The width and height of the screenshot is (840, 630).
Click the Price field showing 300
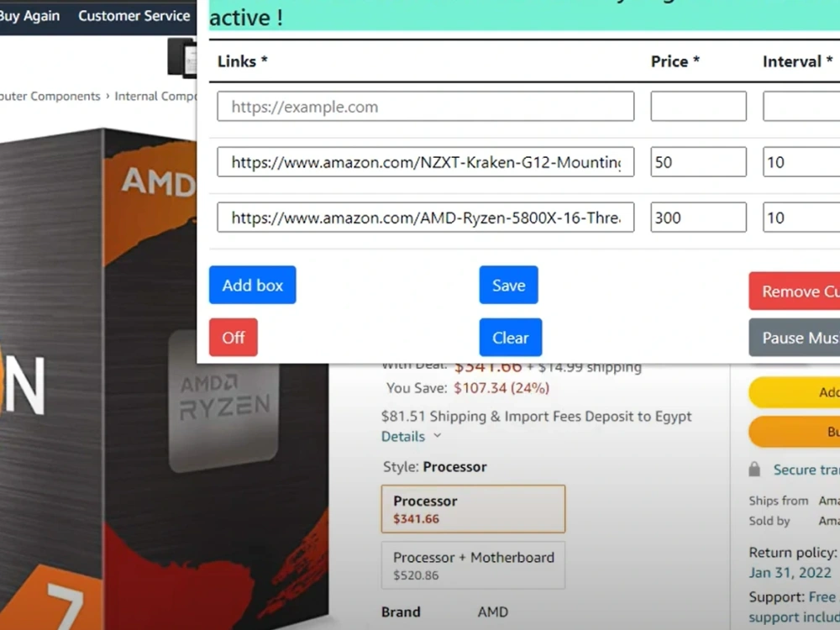pos(698,217)
